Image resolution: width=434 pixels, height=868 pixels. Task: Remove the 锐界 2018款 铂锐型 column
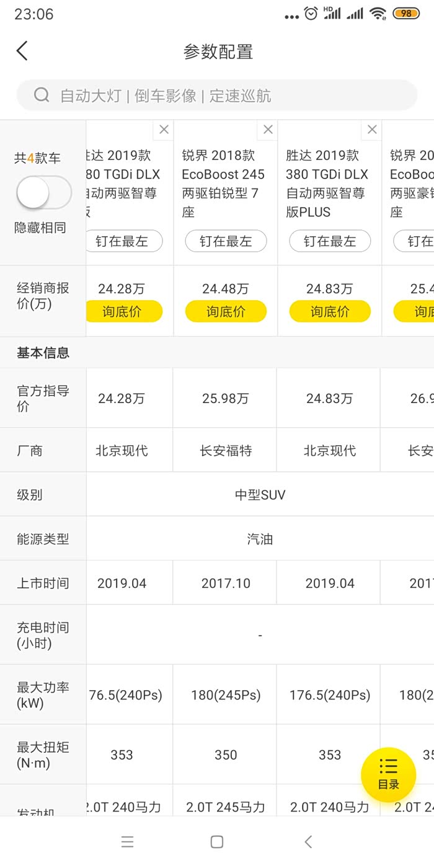pos(268,130)
